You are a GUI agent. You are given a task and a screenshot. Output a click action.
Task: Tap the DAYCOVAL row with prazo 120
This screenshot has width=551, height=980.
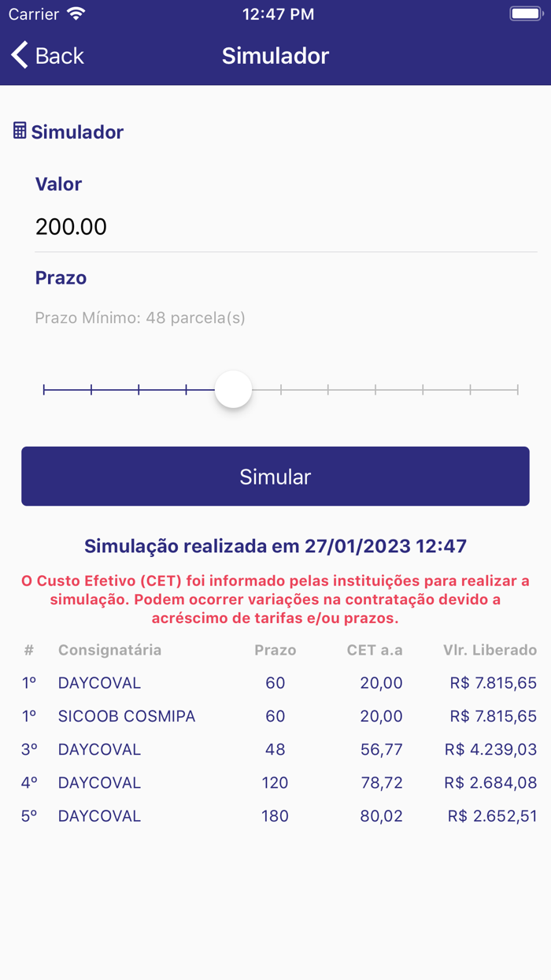275,782
